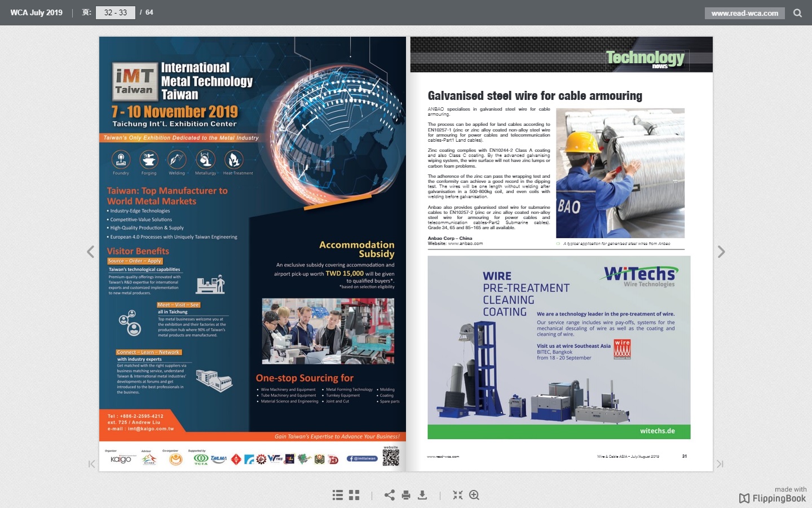Click 'Taichung Int'l. Exhibition Center' text

pyautogui.click(x=174, y=124)
